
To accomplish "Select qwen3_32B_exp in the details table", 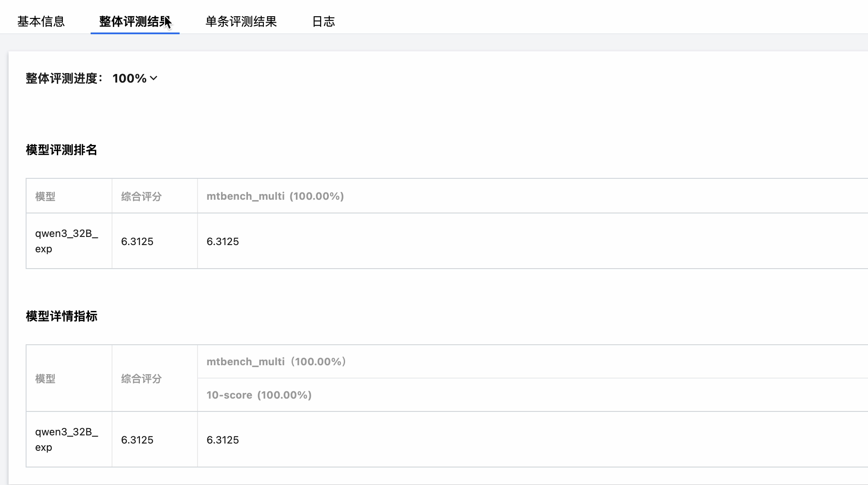I will coord(66,439).
